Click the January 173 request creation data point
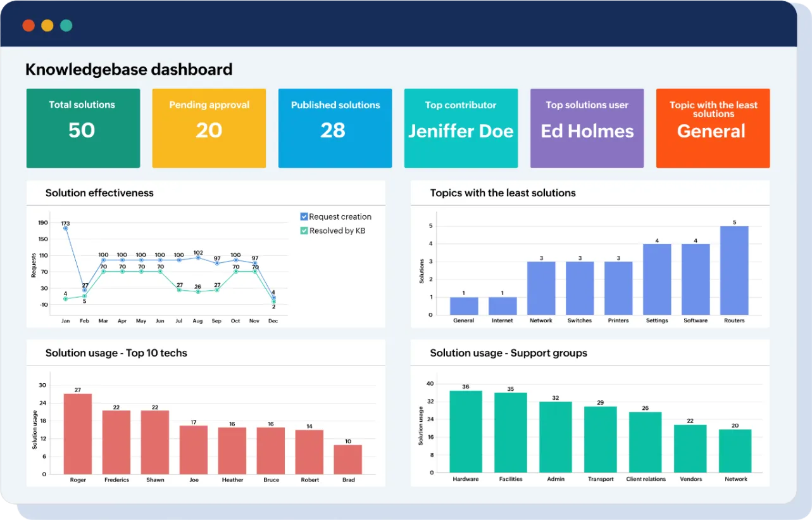The image size is (812, 520). [x=65, y=229]
